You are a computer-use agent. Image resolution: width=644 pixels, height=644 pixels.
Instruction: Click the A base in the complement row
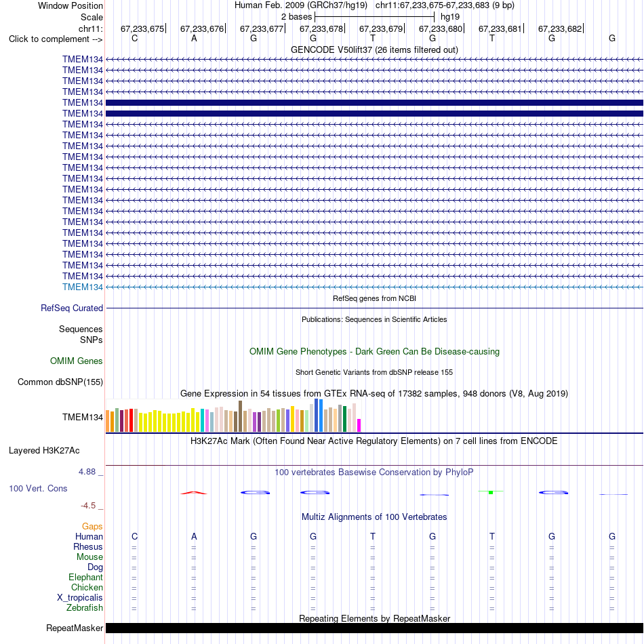pos(194,38)
